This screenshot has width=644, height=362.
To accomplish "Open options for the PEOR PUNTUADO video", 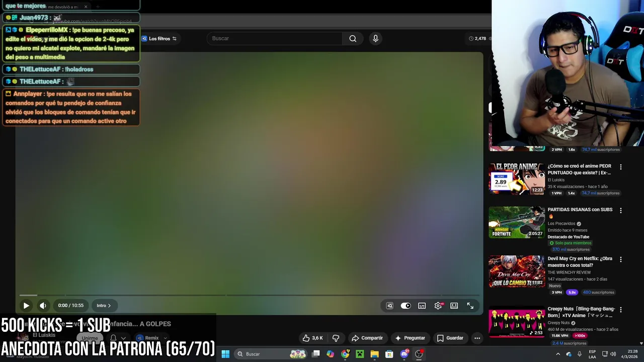I will tap(620, 167).
